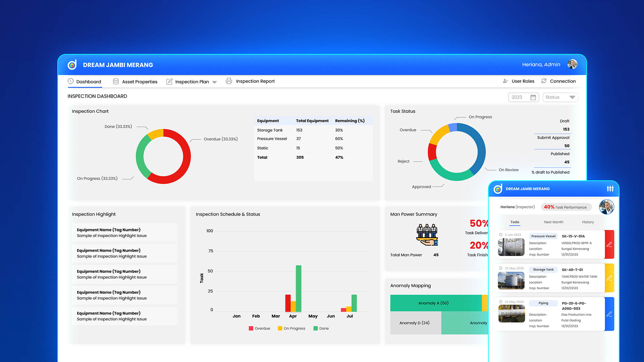Click the last Inspection Highlight issue card
The image size is (644, 362).
click(x=124, y=316)
